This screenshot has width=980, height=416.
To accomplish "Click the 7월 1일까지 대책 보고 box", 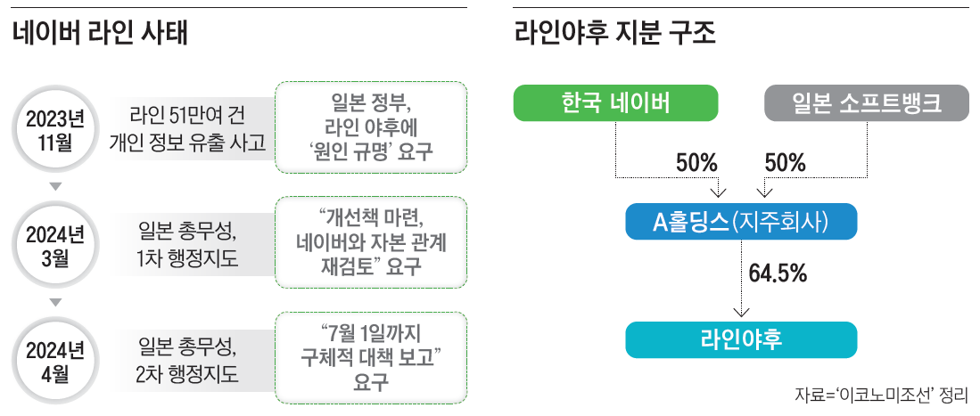I will (x=370, y=356).
